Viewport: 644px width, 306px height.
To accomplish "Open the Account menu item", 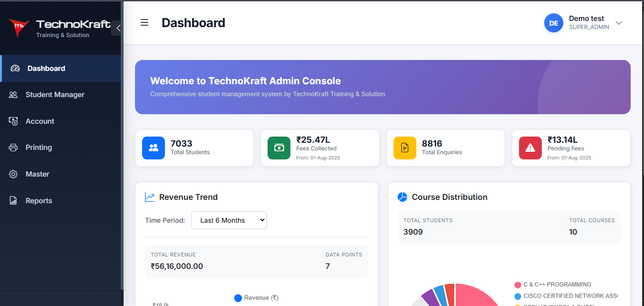I will click(x=60, y=121).
